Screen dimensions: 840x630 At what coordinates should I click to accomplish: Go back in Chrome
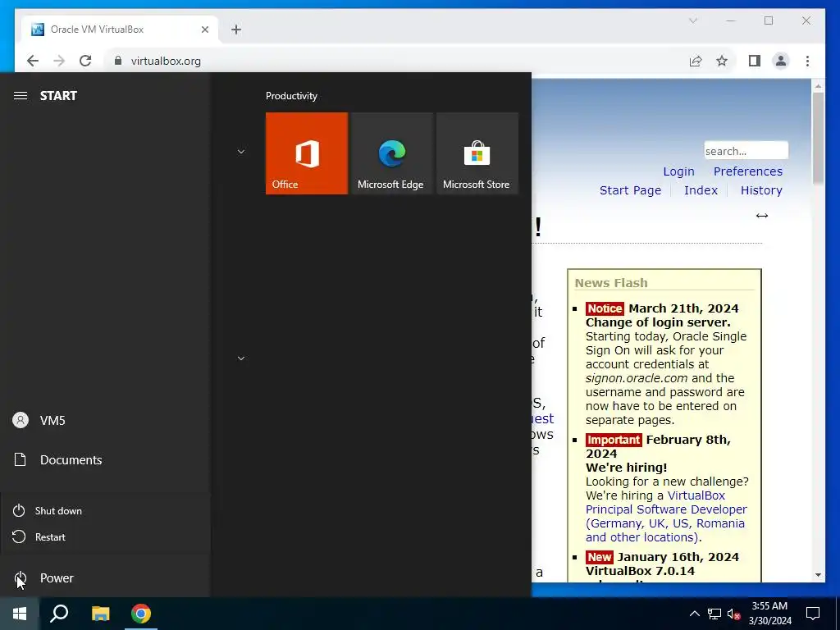click(x=33, y=61)
